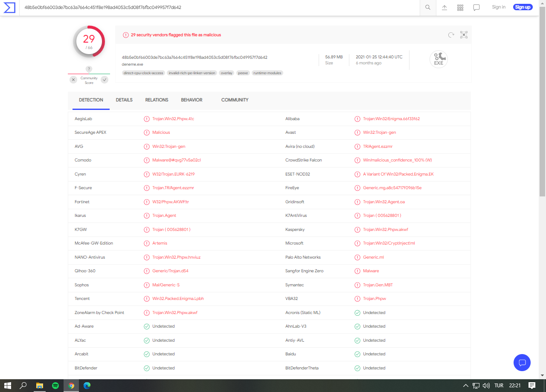
Task: Select the DETECTION tab
Action: click(x=91, y=100)
